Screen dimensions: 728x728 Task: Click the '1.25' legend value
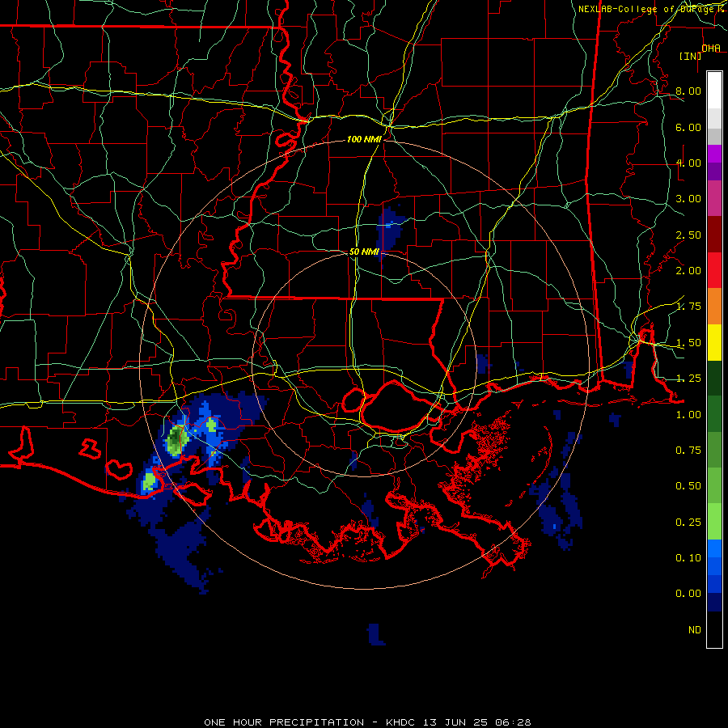pyautogui.click(x=688, y=379)
